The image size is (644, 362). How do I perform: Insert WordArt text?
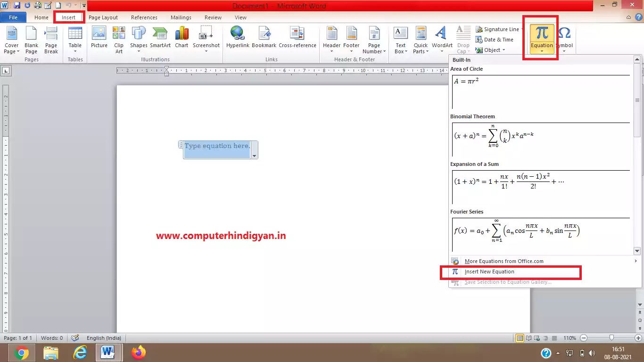pyautogui.click(x=442, y=40)
